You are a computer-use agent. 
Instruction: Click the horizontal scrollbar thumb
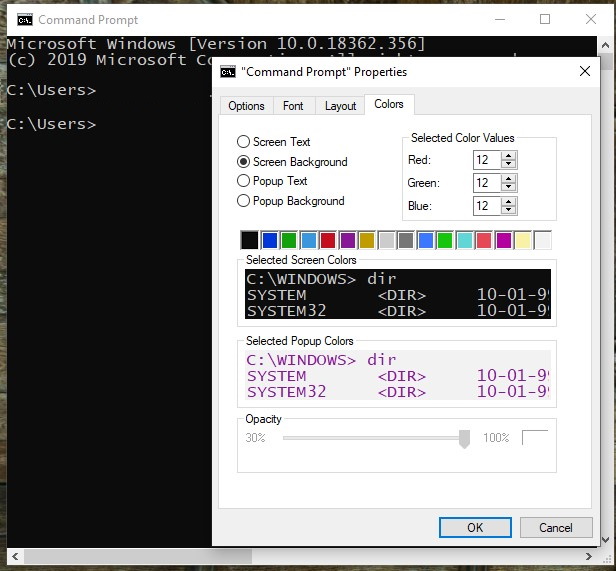(138, 556)
